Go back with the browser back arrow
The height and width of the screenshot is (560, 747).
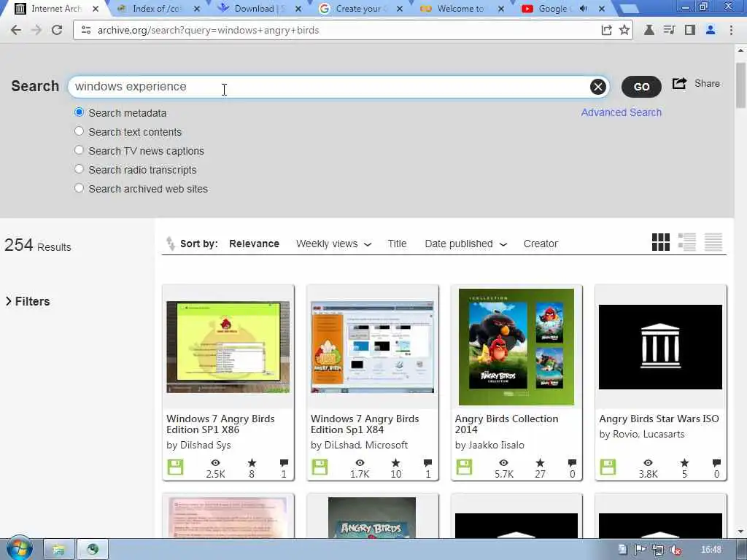(16, 30)
